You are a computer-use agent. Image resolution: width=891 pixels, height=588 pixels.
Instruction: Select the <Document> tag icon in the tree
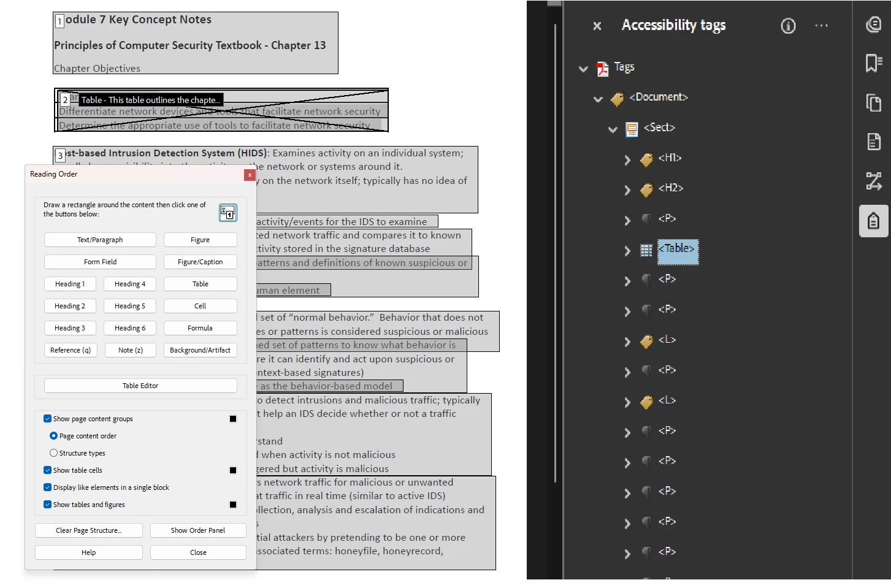point(617,99)
